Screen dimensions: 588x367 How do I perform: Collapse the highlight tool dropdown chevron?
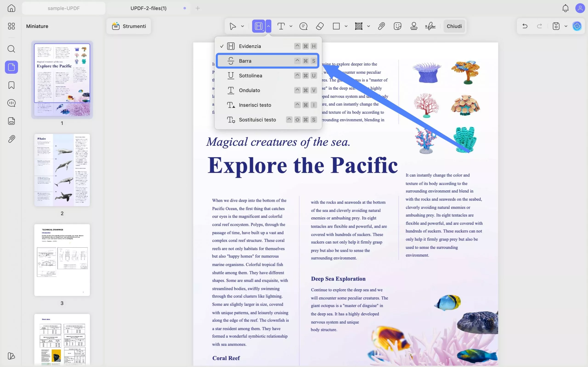[268, 26]
